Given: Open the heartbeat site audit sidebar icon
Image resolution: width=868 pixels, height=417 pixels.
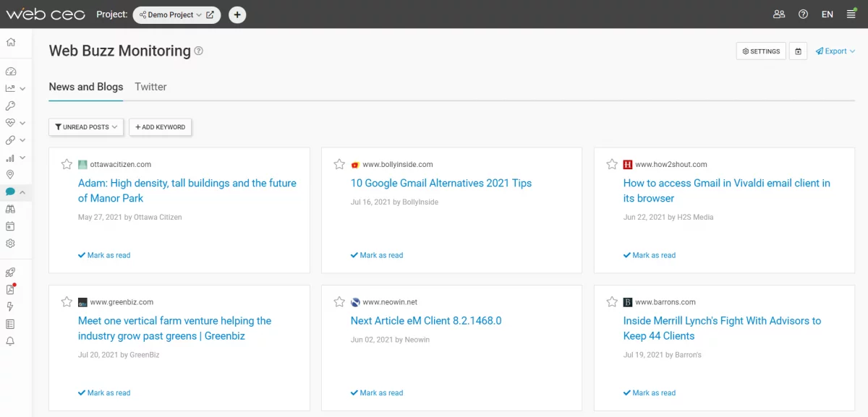Looking at the screenshot, I should point(10,123).
